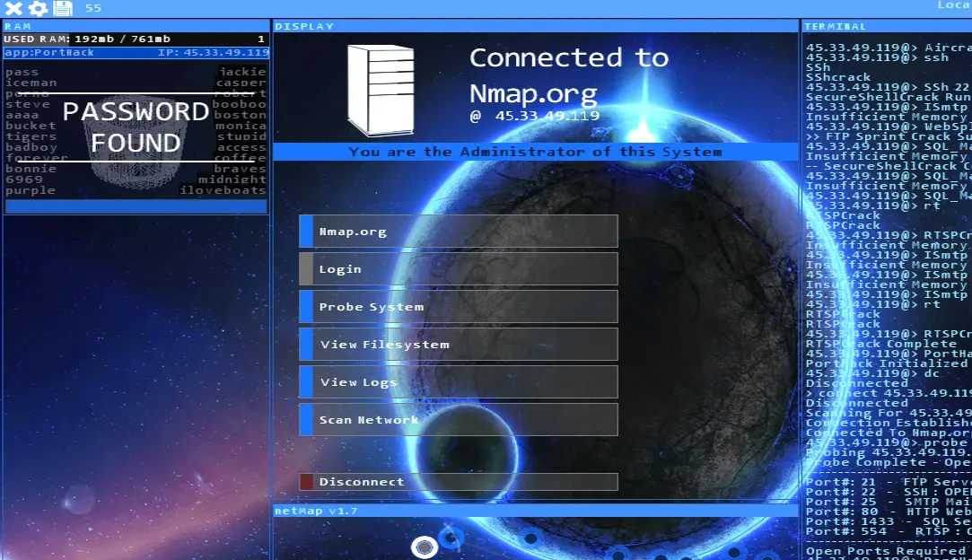This screenshot has height=560, width=972.
Task: Click the 'Port#: 25 - SMTP' terminal line
Action: [x=889, y=502]
